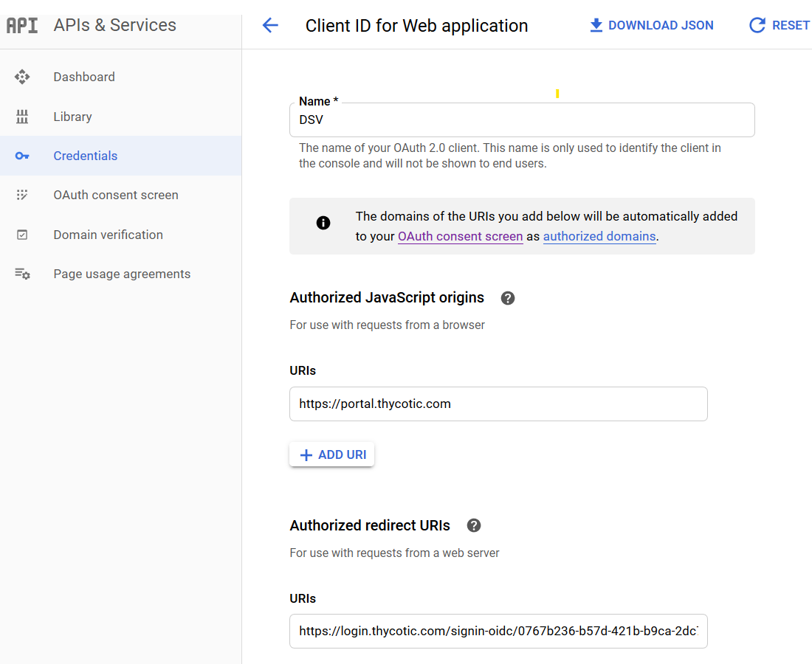Open the OAuth consent screen link
The width and height of the screenshot is (812, 664).
coord(460,237)
